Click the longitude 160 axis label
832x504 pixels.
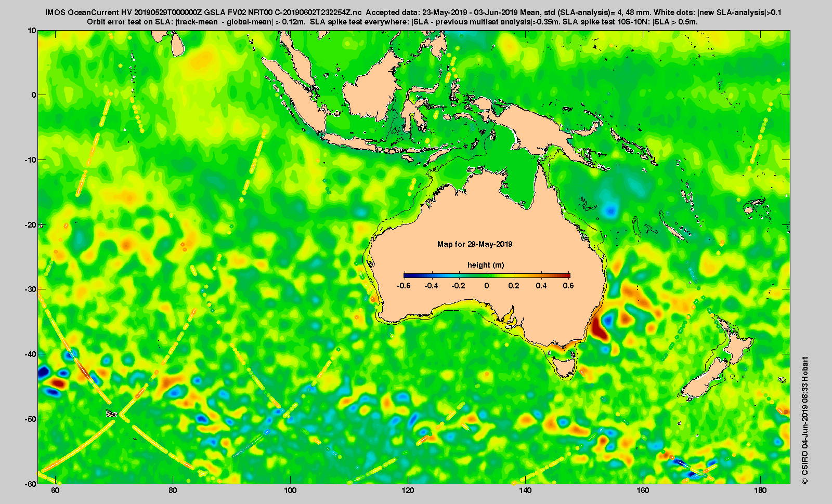tap(643, 490)
